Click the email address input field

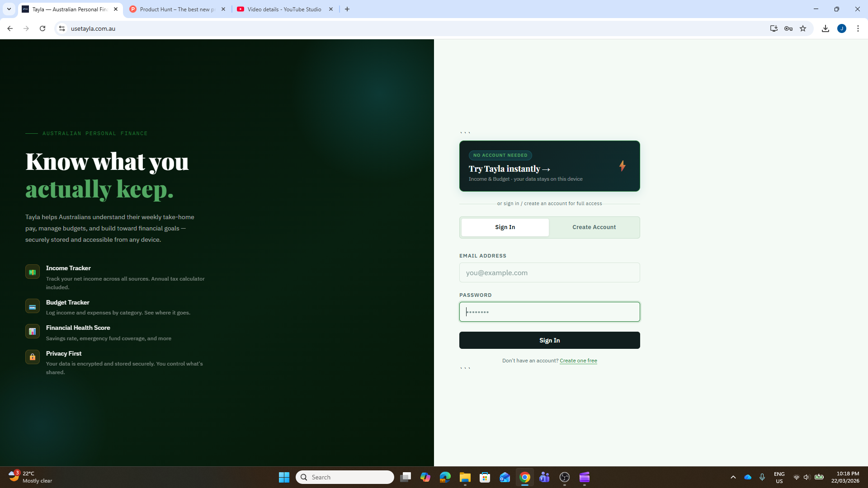pyautogui.click(x=549, y=272)
